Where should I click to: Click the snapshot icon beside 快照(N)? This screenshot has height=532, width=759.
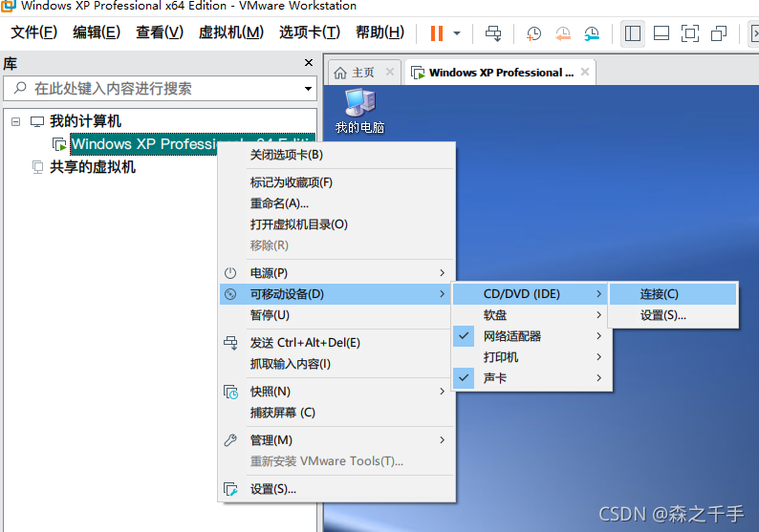point(230,392)
